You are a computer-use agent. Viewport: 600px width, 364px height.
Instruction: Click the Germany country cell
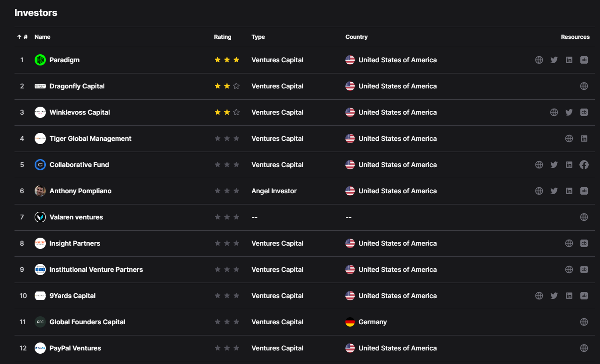366,322
